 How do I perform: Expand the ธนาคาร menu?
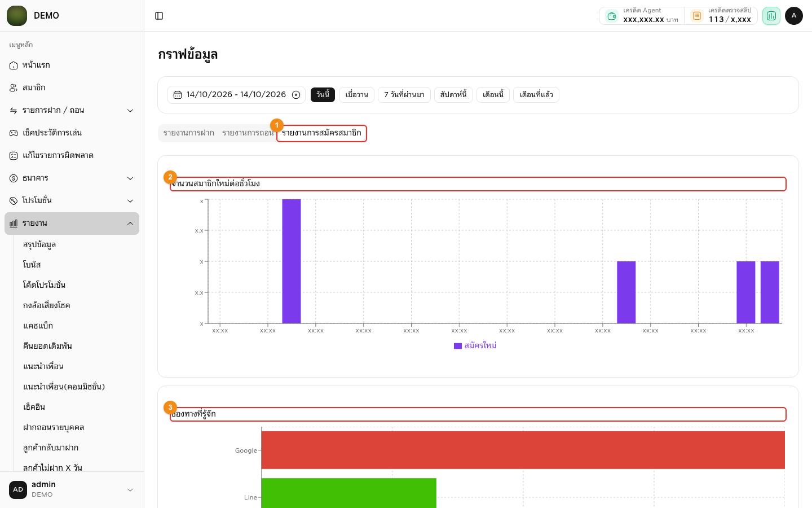tap(72, 178)
